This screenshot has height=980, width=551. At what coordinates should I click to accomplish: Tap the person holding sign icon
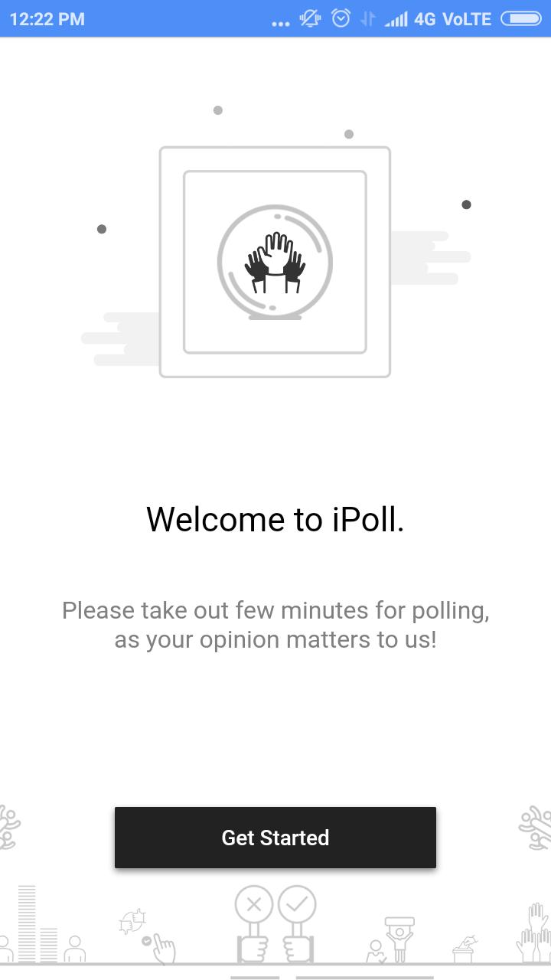click(399, 939)
